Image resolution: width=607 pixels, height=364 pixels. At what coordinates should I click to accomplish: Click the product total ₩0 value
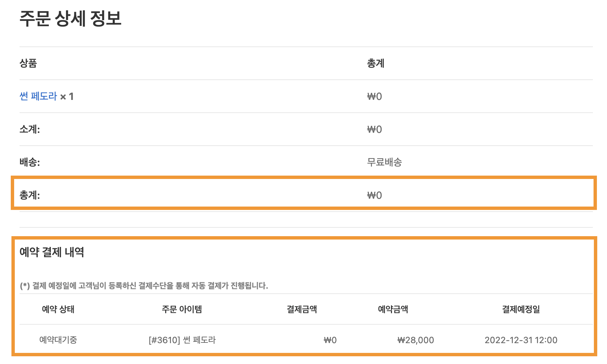374,97
